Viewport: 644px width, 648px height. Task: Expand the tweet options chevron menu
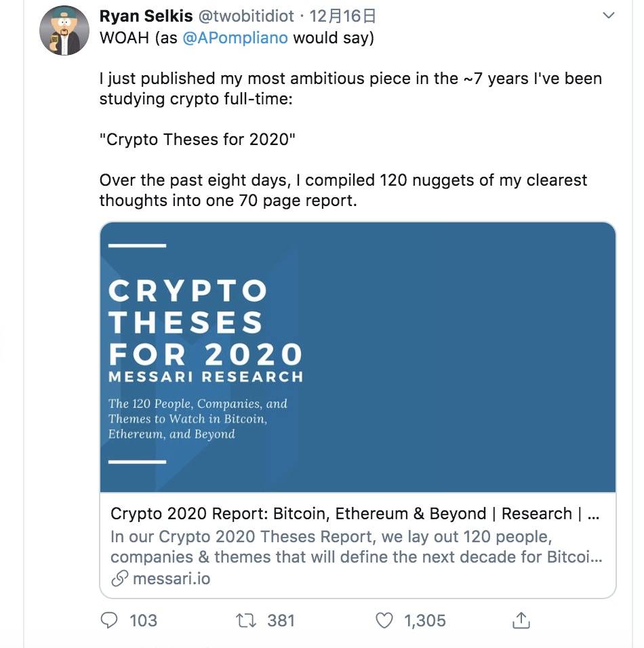click(608, 16)
